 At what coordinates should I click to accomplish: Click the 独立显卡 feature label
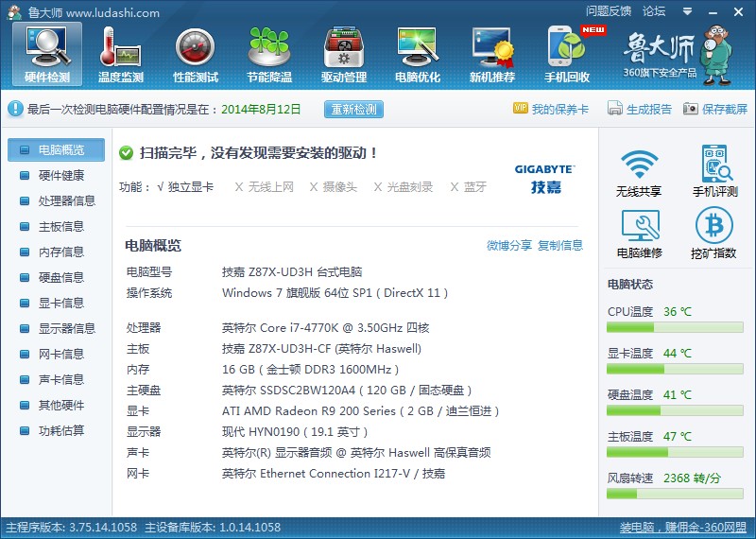click(x=190, y=186)
